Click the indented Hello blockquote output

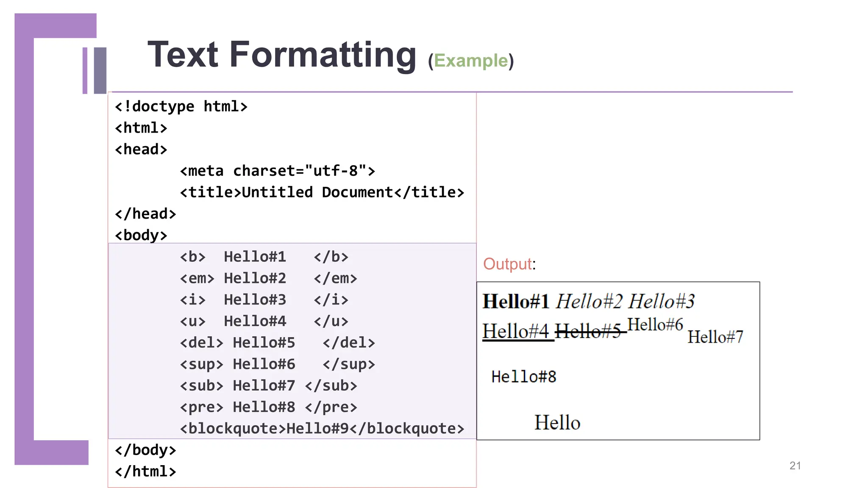(x=557, y=422)
